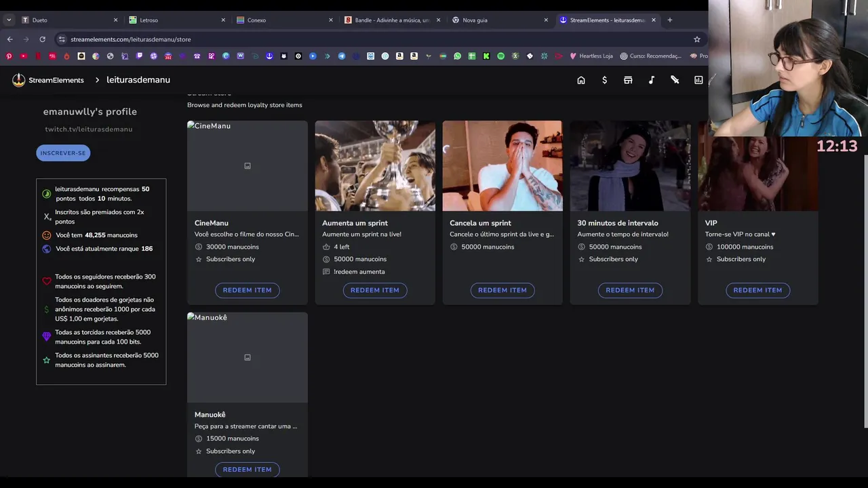Close the Dueto tab
This screenshot has height=488, width=868.
pos(115,20)
